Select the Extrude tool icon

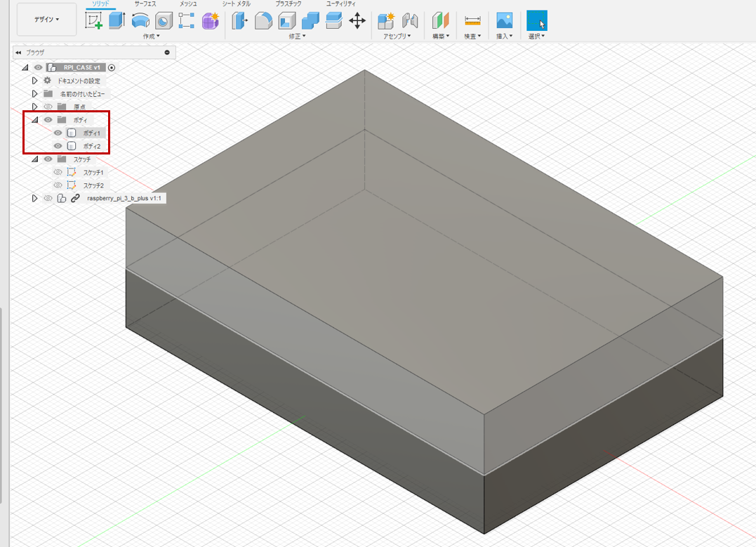pos(117,21)
